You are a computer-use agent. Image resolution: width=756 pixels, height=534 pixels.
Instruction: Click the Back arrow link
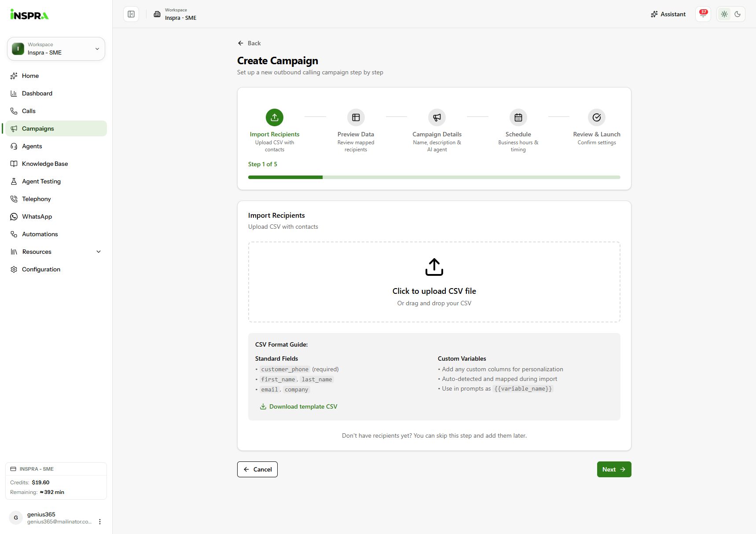(x=249, y=43)
